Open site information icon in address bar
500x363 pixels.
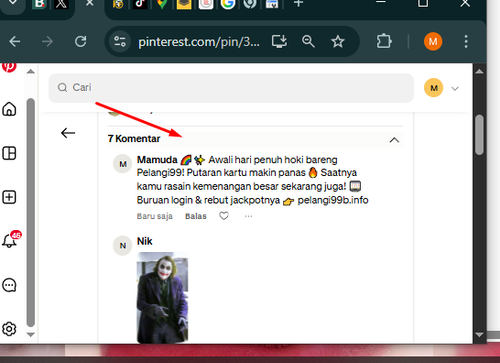pyautogui.click(x=120, y=42)
